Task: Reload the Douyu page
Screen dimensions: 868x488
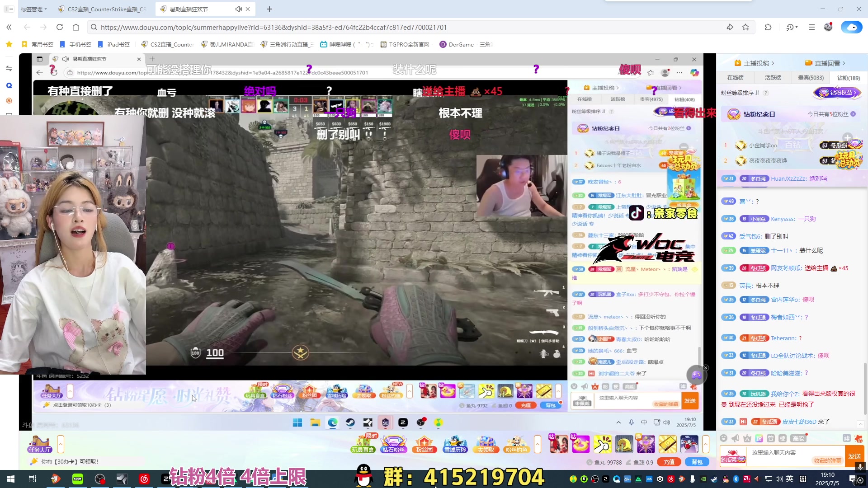Action: click(60, 27)
